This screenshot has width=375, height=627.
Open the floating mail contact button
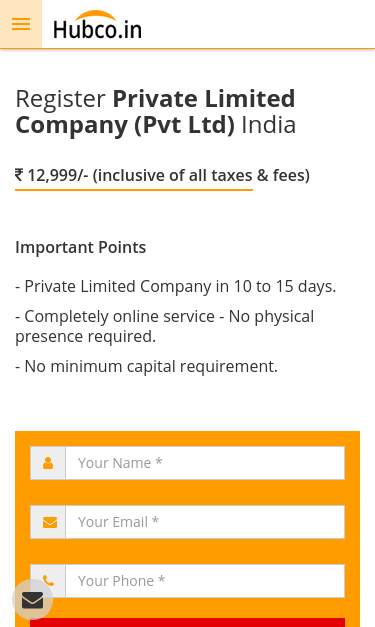click(x=32, y=600)
